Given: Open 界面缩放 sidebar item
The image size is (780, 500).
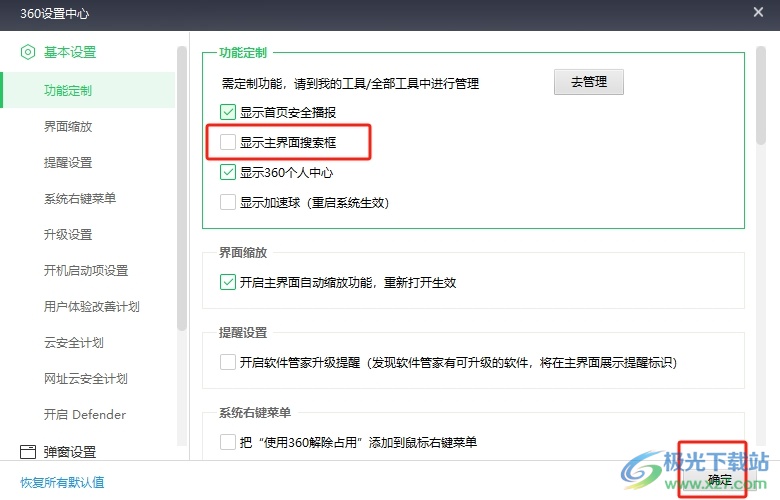Looking at the screenshot, I should (68, 126).
